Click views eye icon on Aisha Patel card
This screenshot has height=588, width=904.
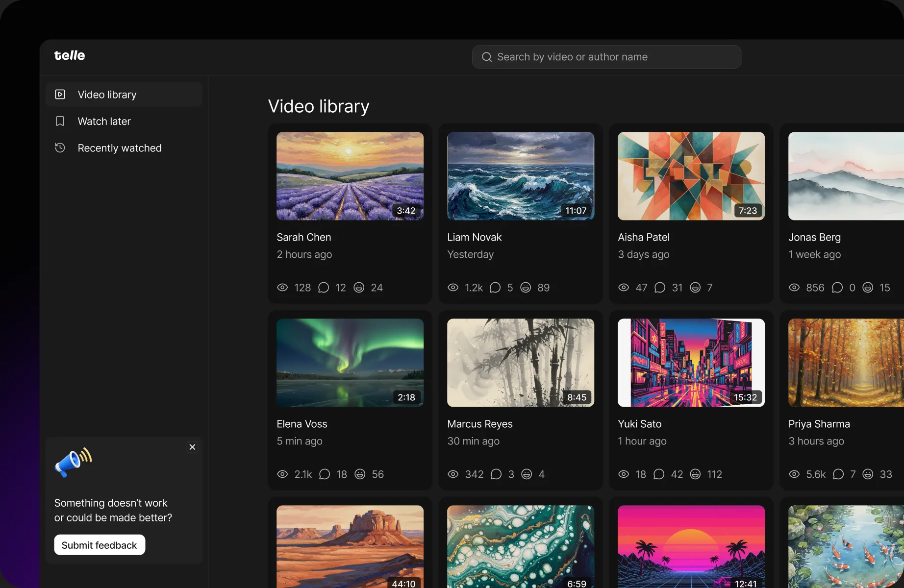click(x=624, y=288)
